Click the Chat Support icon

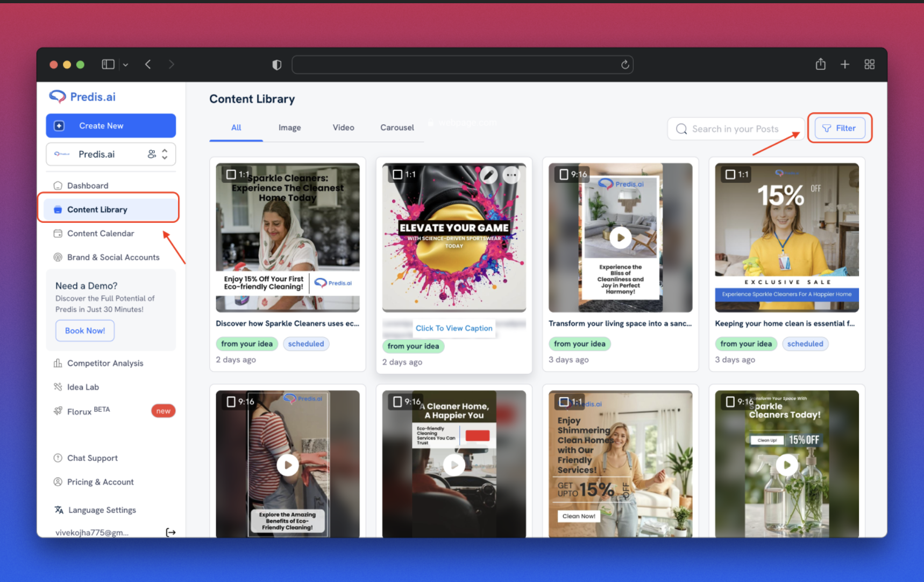(58, 458)
